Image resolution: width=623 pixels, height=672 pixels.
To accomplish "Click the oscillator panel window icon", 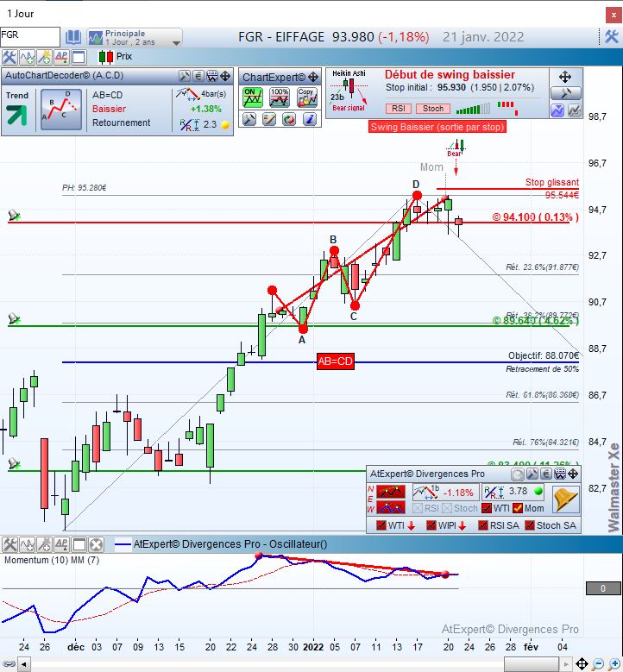I will tap(79, 544).
